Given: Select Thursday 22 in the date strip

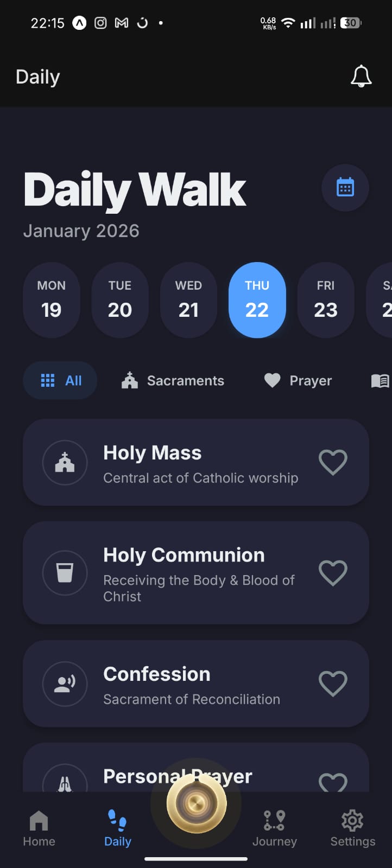Looking at the screenshot, I should click(x=257, y=299).
